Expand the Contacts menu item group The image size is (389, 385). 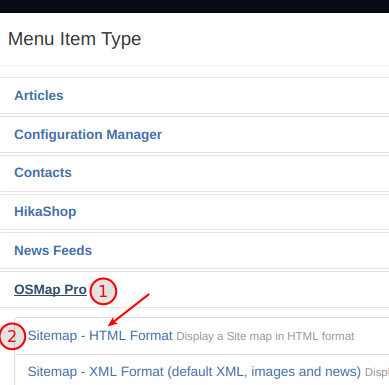tap(43, 173)
